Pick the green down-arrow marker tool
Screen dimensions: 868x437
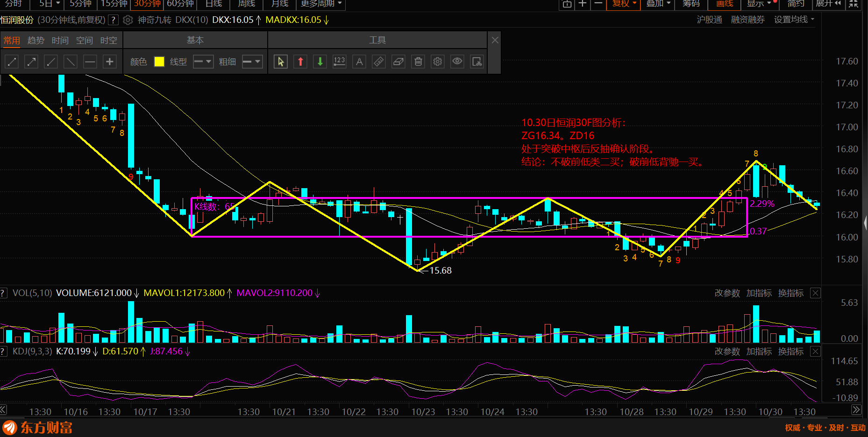[320, 62]
